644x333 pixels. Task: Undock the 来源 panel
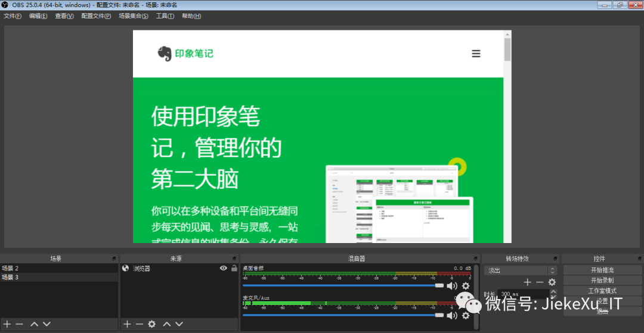(x=234, y=259)
